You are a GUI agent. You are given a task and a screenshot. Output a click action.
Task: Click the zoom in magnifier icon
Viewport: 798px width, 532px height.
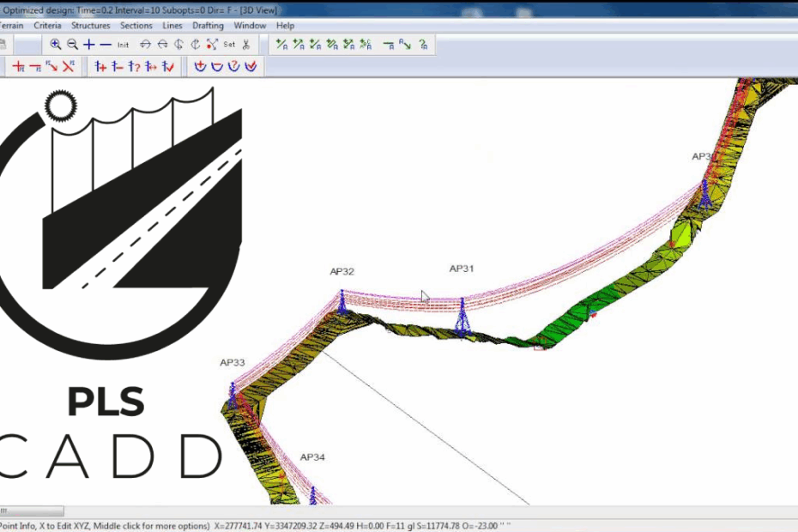click(x=56, y=45)
